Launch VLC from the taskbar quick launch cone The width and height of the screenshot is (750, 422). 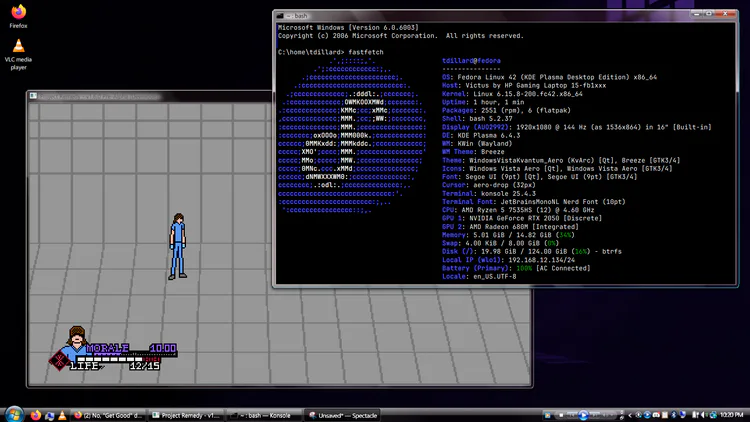click(62, 415)
